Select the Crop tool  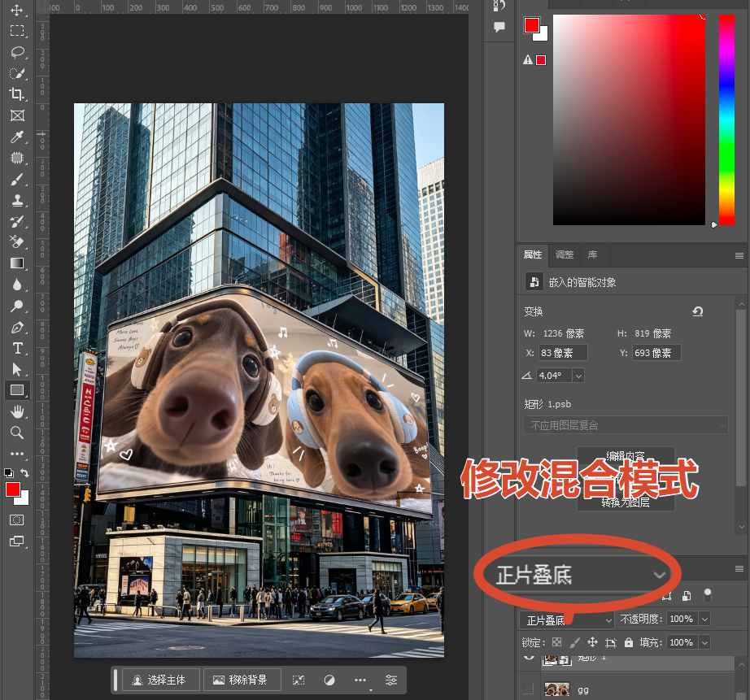click(x=17, y=94)
